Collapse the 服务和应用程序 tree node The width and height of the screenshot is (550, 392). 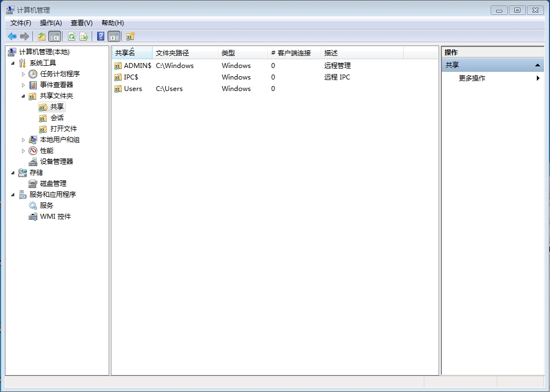pyautogui.click(x=13, y=195)
